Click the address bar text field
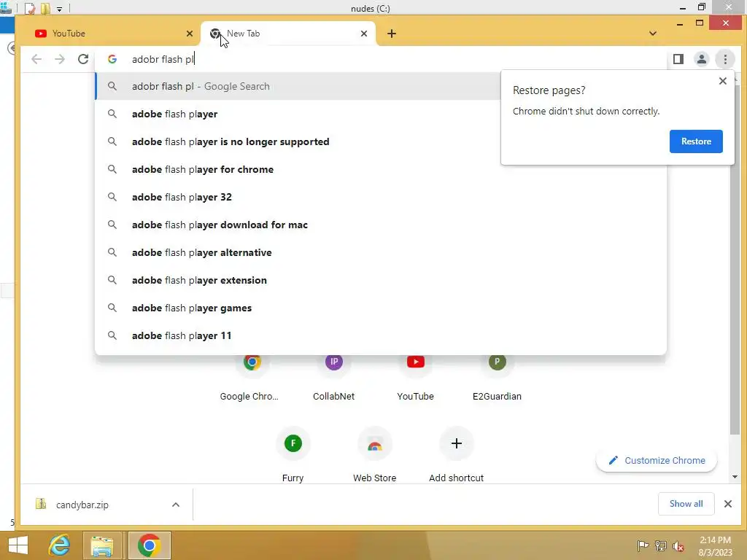Screen dimensions: 747x560 [381, 59]
